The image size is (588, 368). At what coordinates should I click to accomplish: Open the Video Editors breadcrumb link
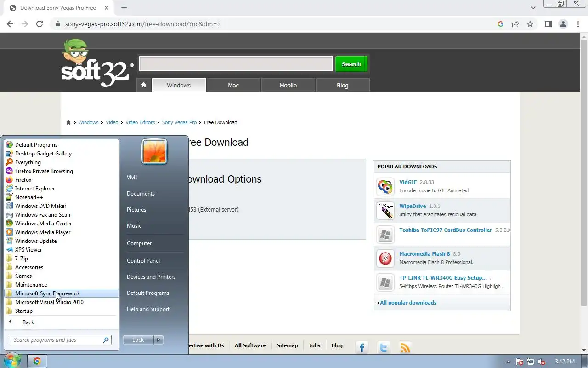tap(140, 122)
